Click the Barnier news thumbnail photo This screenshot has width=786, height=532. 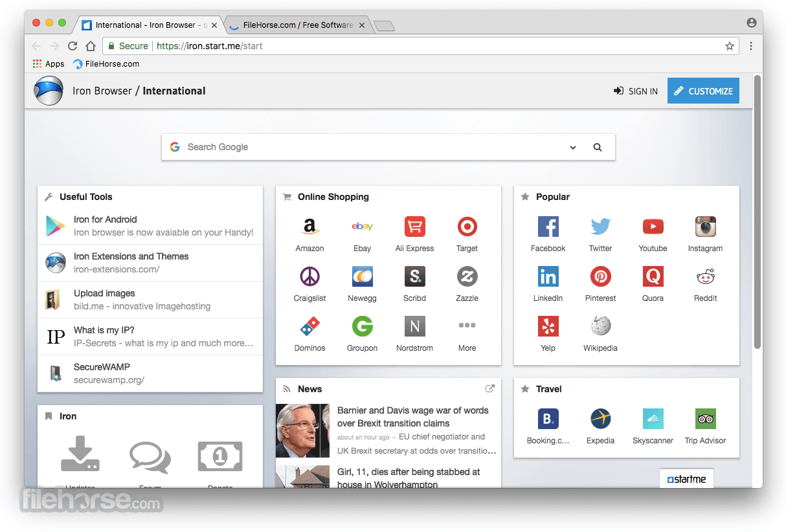point(302,430)
